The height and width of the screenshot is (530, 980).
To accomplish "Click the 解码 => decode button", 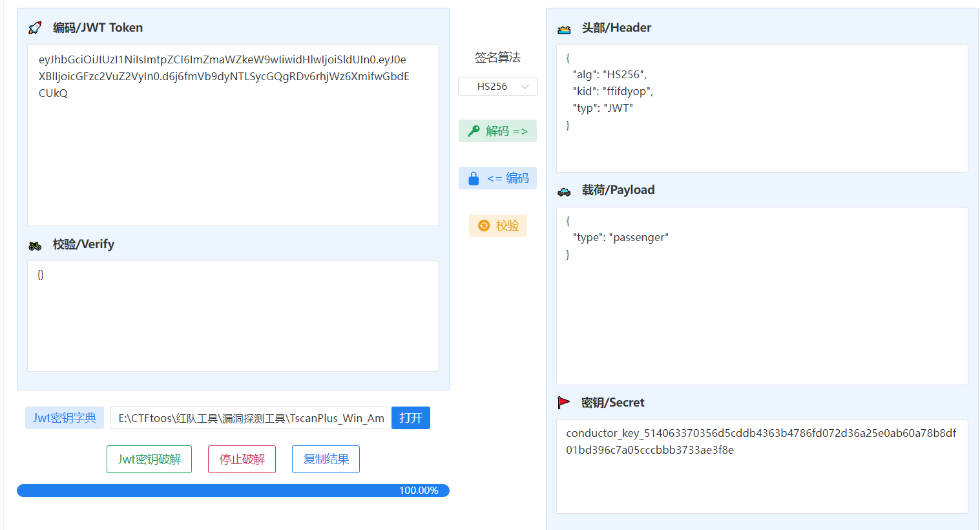I will click(498, 131).
